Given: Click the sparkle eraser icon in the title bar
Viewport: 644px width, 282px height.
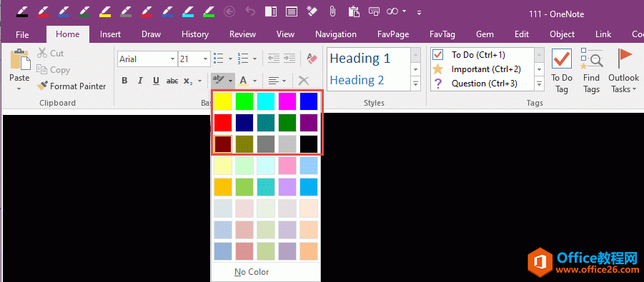Looking at the screenshot, I should [x=312, y=11].
